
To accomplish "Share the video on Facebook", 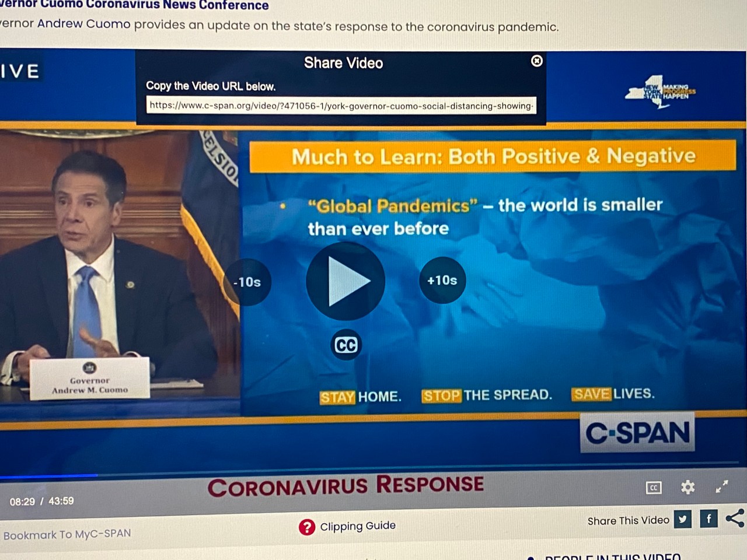I will click(708, 518).
